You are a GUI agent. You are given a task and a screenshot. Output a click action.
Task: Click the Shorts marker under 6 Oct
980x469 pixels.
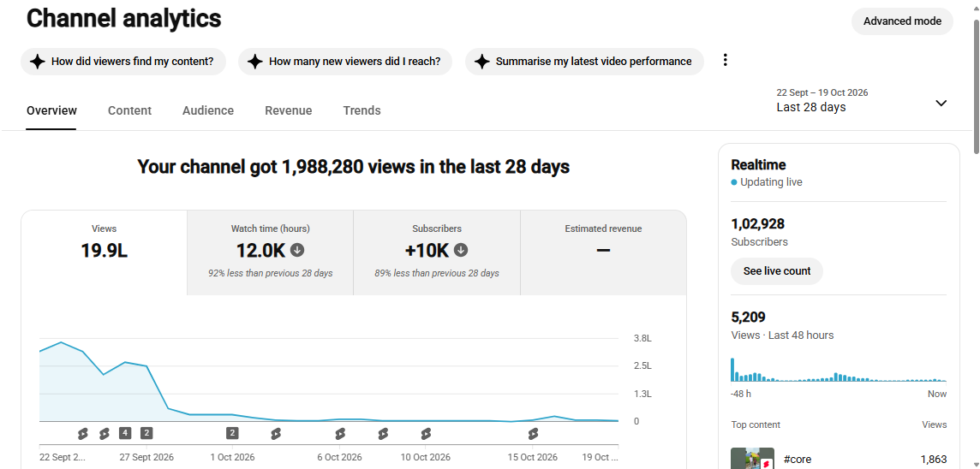340,433
